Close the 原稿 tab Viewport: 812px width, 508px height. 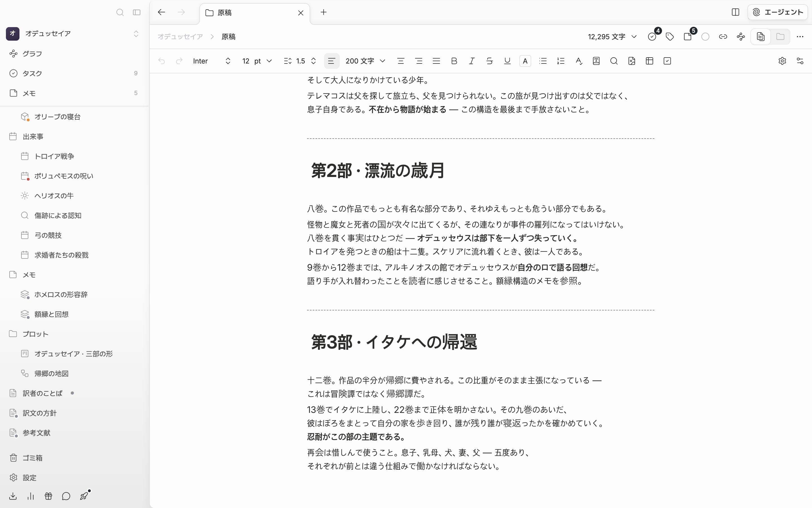[301, 13]
